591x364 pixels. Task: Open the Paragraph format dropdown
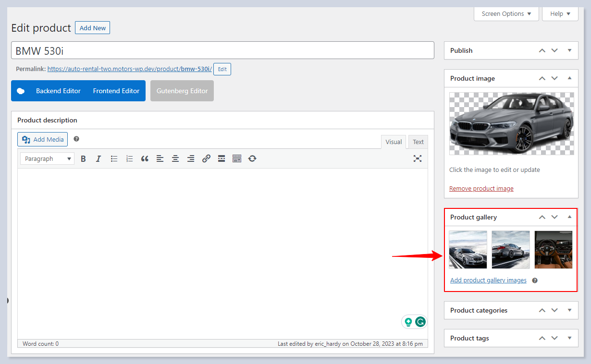pos(47,158)
